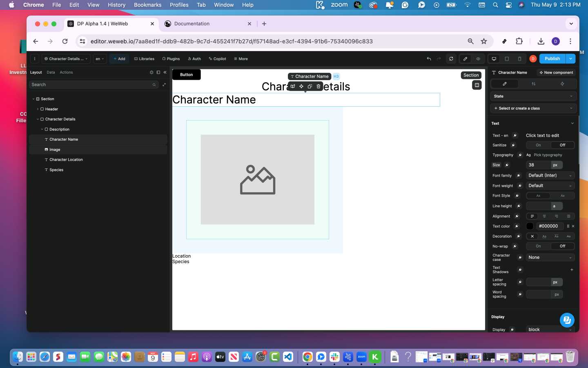Viewport: 588px width, 368px height.
Task: Bind the Font family property plug icon
Action: [519, 175]
